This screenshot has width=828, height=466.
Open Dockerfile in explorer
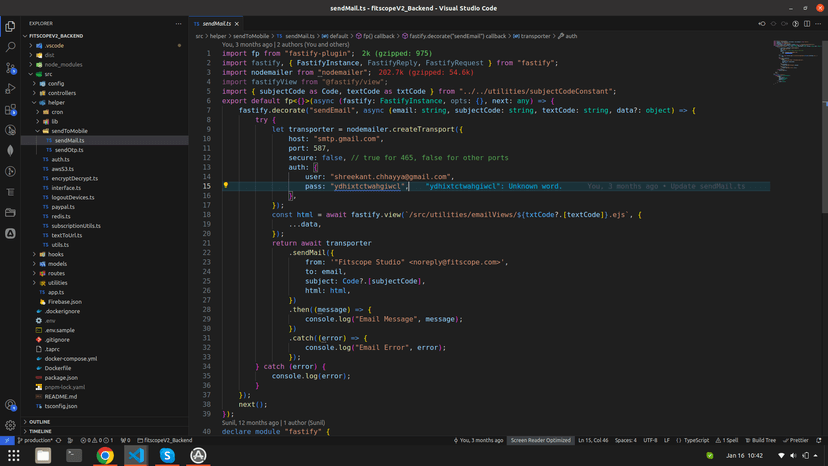pos(105,368)
